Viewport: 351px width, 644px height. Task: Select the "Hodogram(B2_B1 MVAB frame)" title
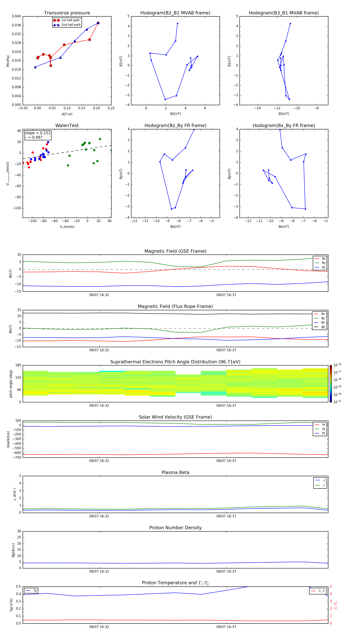(175, 13)
